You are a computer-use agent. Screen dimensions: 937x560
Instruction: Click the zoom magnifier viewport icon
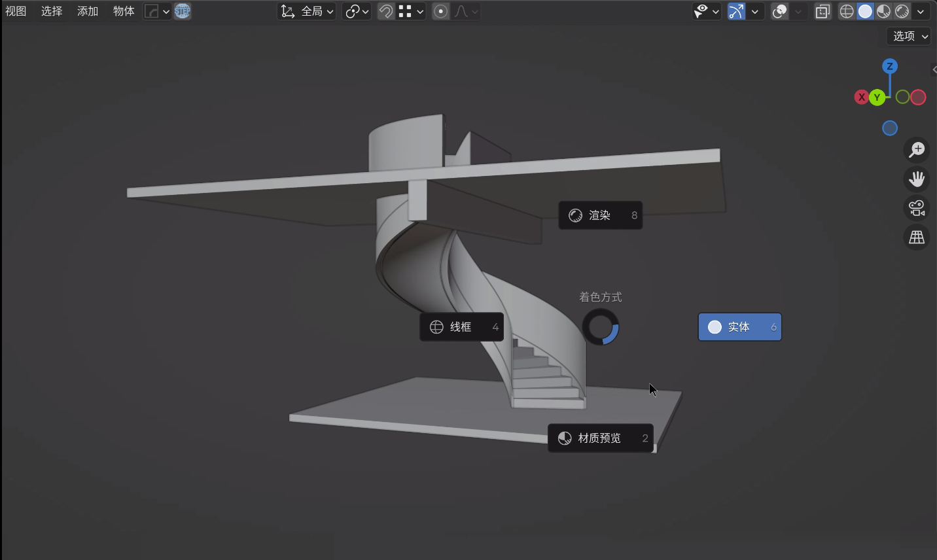917,149
